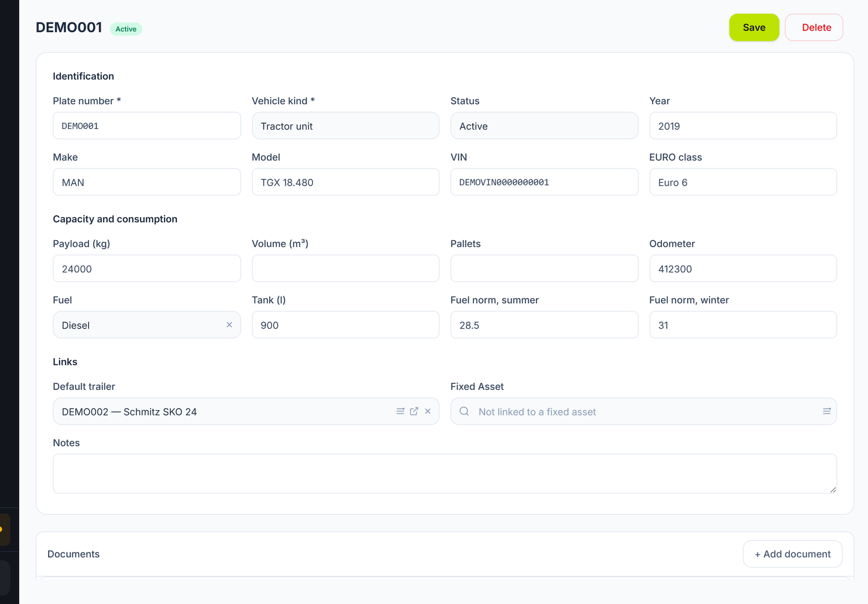Edit the Make field with MAN
The image size is (868, 604).
click(x=146, y=182)
